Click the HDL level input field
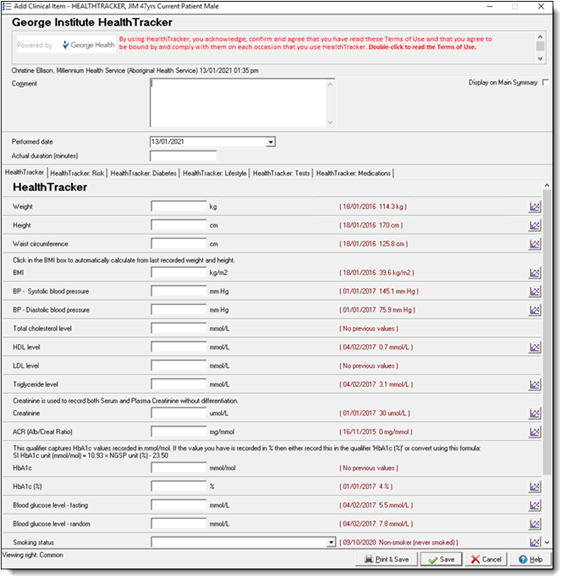The image size is (567, 583). [x=178, y=347]
